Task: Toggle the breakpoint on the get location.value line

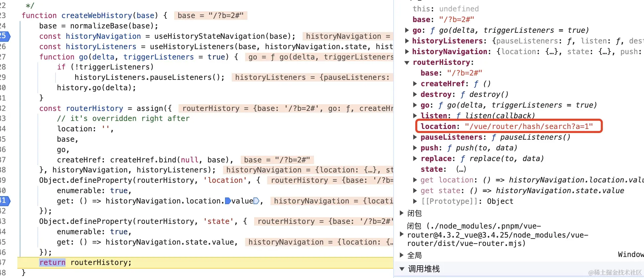Action: [x=4, y=201]
